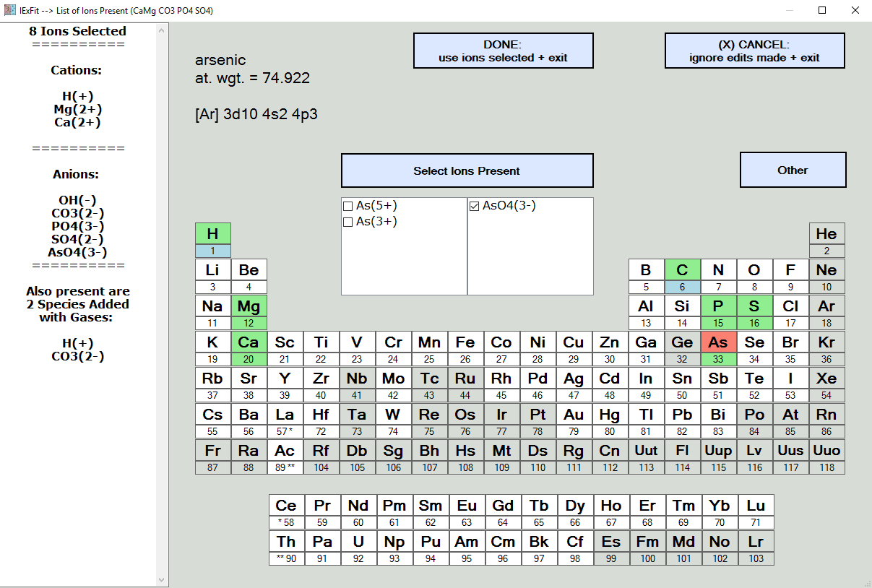The image size is (872, 588).
Task: Enable the As(5+) ion checkbox
Action: pos(348,207)
